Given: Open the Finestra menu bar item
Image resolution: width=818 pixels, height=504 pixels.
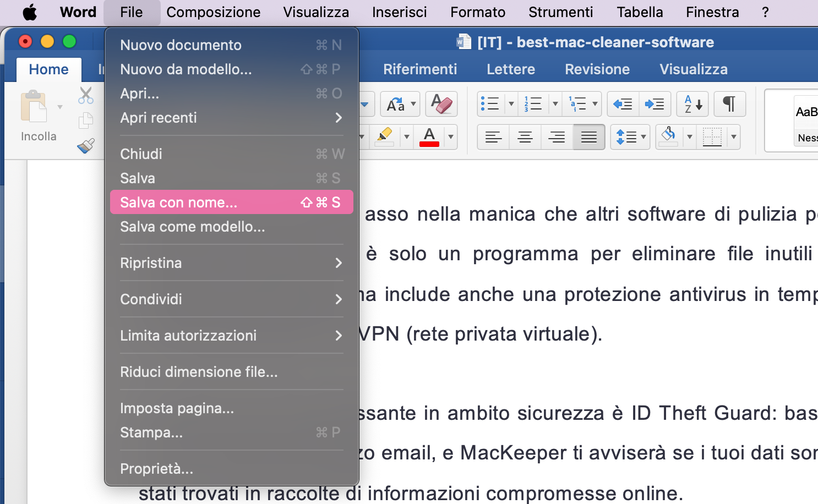Looking at the screenshot, I should tap(712, 12).
